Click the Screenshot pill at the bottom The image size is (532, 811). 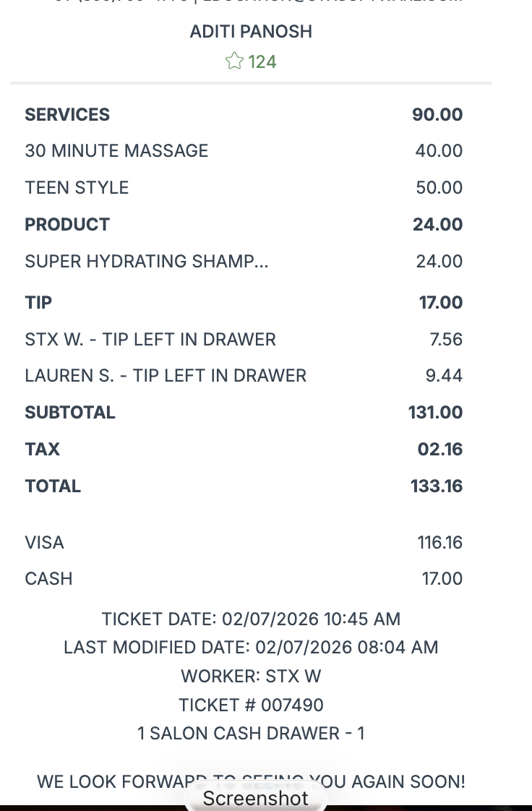tap(255, 798)
